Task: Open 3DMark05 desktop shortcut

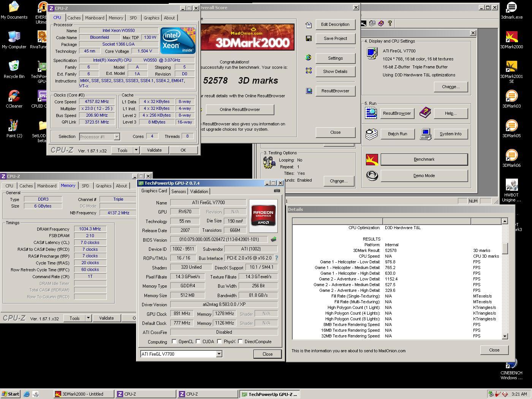Action: pos(511,129)
